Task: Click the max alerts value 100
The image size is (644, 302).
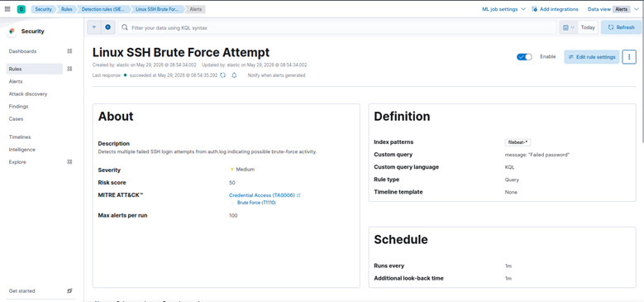Action: click(x=233, y=215)
